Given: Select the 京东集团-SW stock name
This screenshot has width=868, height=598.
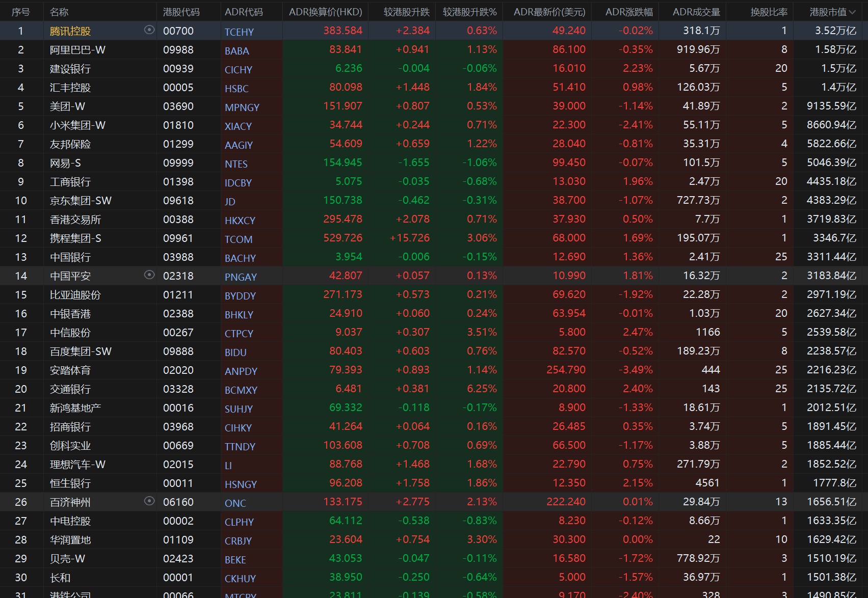Looking at the screenshot, I should click(81, 201).
